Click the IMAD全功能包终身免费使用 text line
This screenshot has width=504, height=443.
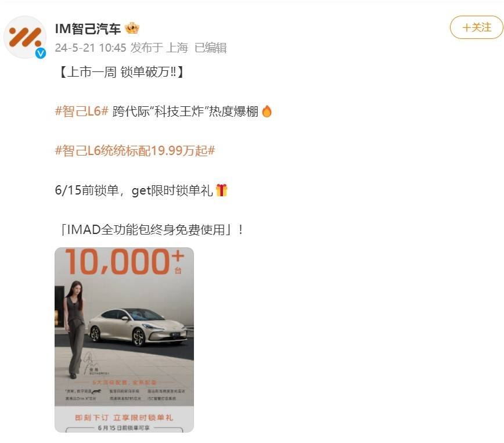[x=152, y=230]
